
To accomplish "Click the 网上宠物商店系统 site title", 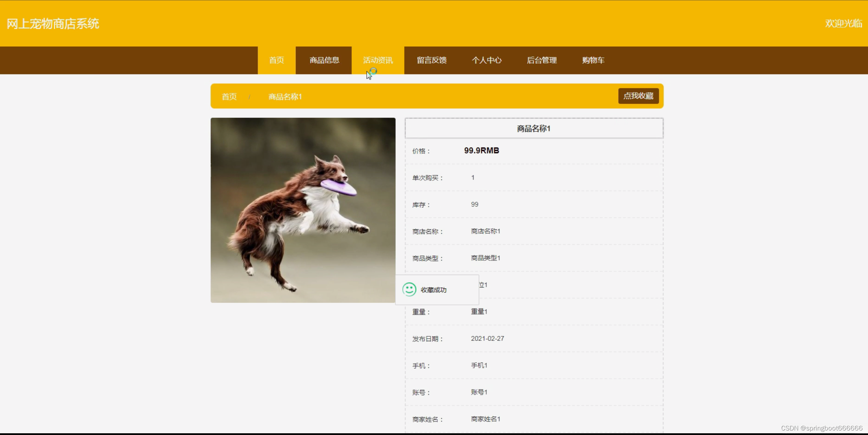I will [x=53, y=24].
